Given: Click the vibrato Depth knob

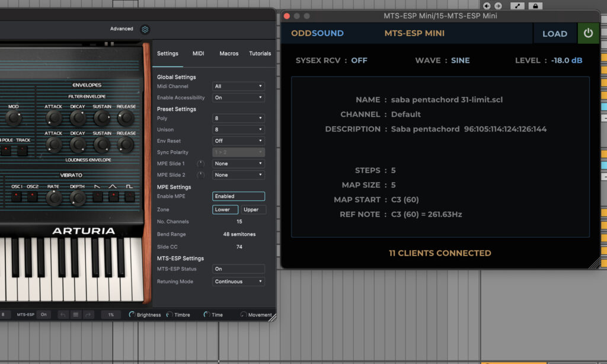Looking at the screenshot, I should click(x=78, y=198).
